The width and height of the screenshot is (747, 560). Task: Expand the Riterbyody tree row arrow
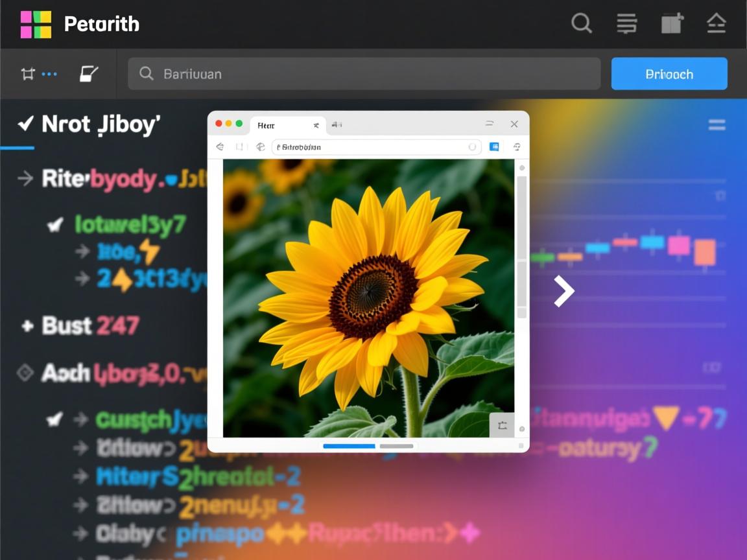[25, 178]
